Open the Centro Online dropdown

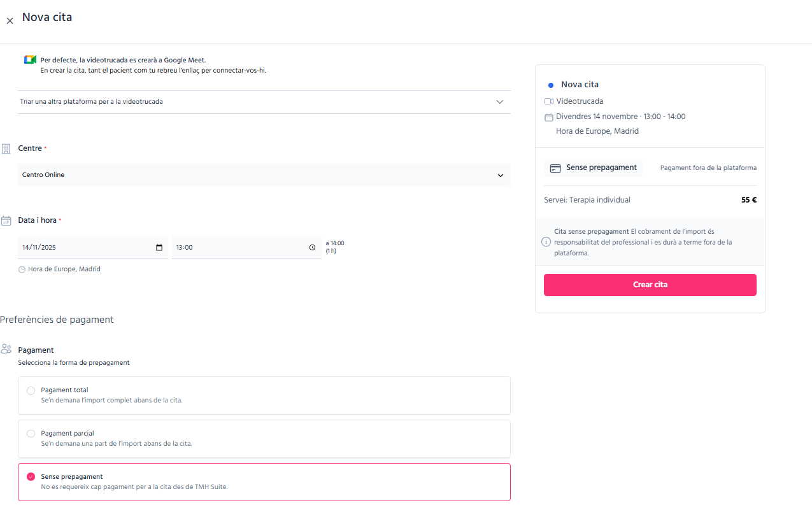(264, 175)
